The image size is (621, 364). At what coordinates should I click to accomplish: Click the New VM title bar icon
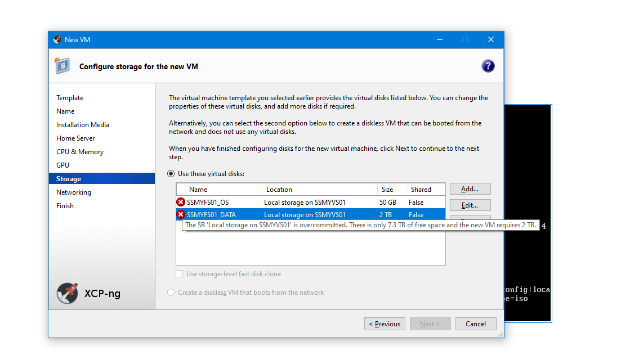pos(57,39)
